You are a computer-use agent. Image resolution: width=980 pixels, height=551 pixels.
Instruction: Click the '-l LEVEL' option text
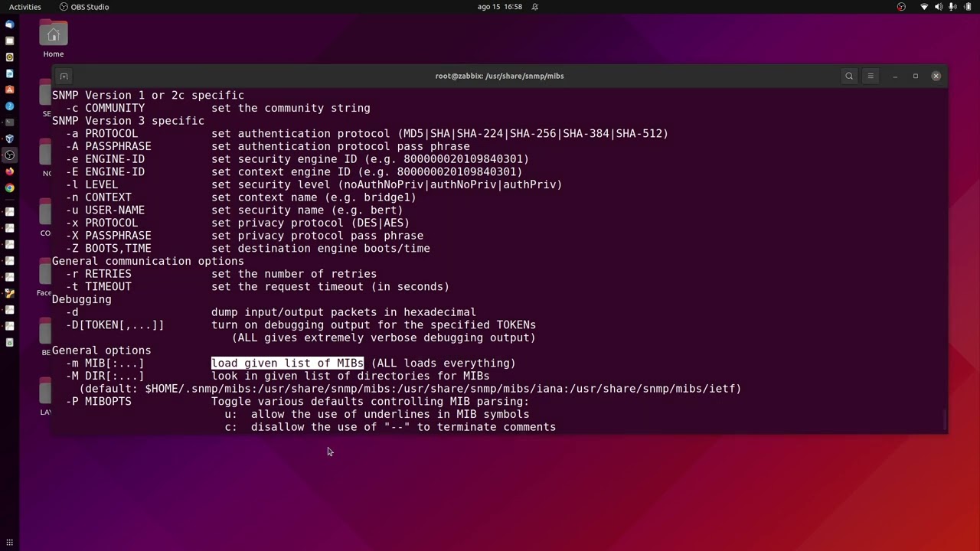[92, 185]
